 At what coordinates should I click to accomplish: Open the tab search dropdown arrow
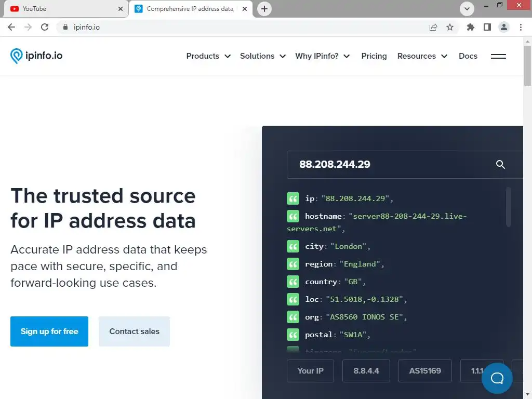tap(467, 9)
